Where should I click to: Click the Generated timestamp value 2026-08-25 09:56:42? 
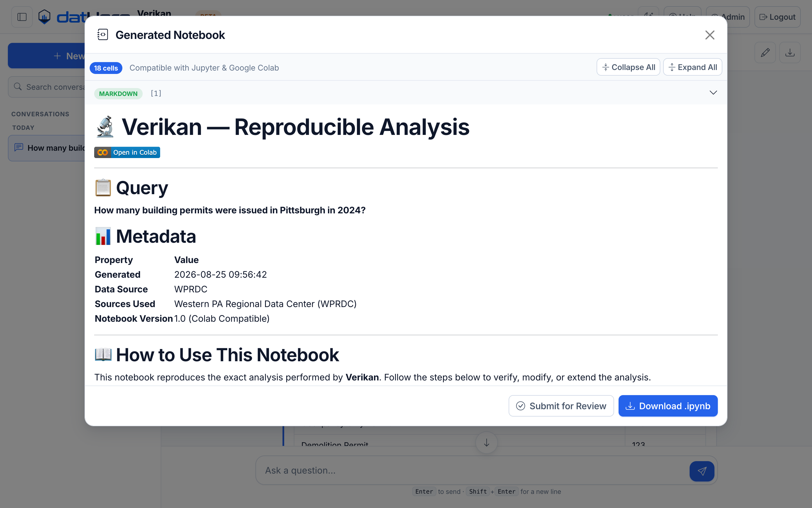(x=220, y=275)
